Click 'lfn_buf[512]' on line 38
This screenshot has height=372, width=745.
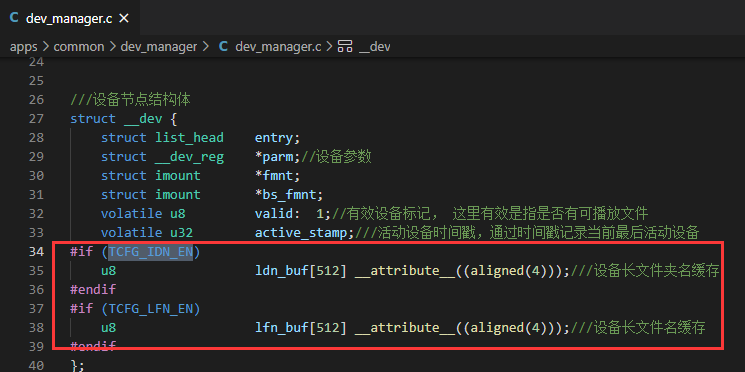point(301,328)
